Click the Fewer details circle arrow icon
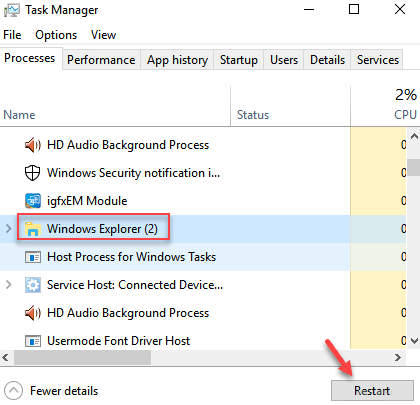 click(x=14, y=390)
